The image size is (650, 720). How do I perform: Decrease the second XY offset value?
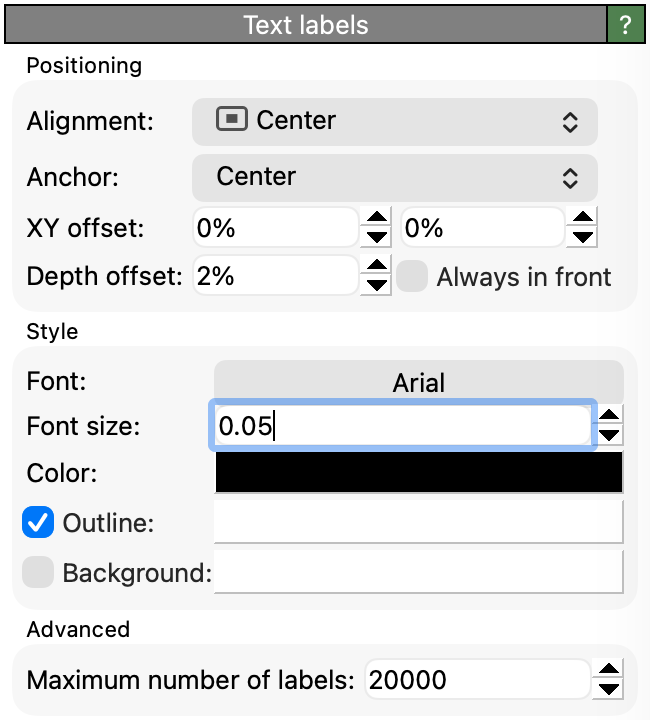[582, 237]
